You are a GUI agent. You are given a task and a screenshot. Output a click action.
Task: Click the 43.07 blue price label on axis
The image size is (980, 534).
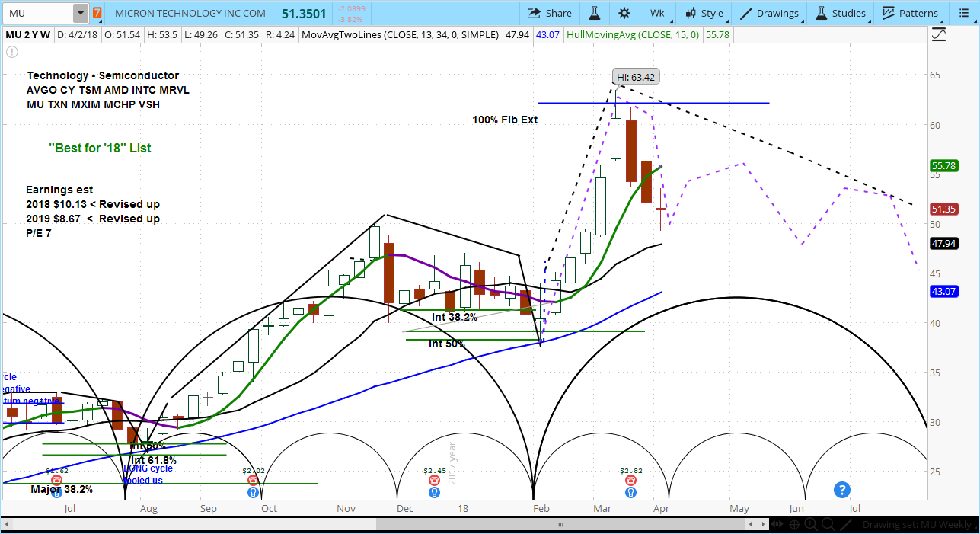click(943, 291)
